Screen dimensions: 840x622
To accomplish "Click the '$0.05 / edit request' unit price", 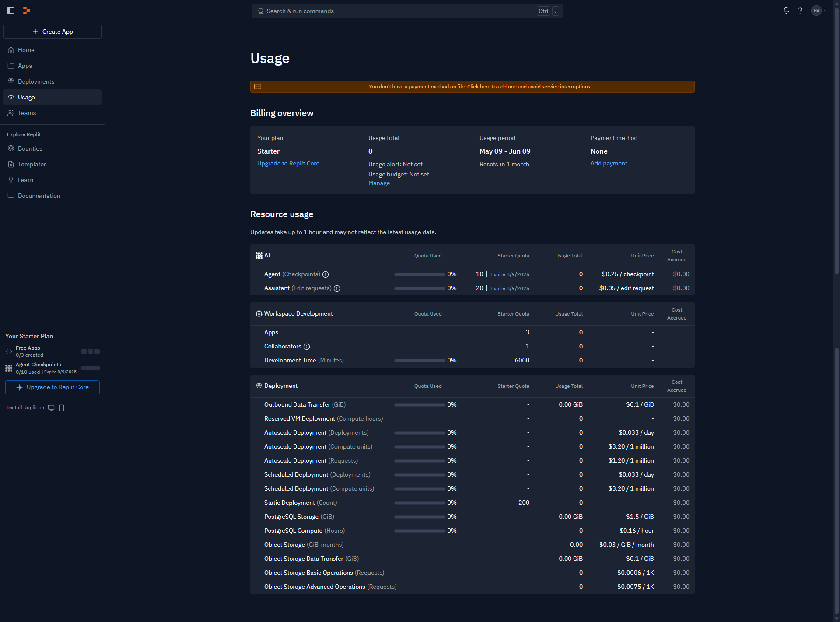I will click(626, 288).
